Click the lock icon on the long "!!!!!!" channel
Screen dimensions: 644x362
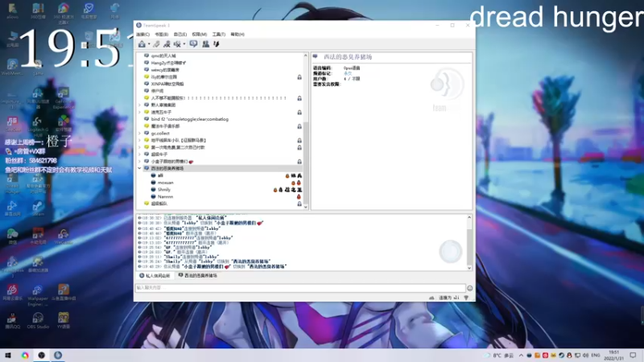tap(299, 98)
